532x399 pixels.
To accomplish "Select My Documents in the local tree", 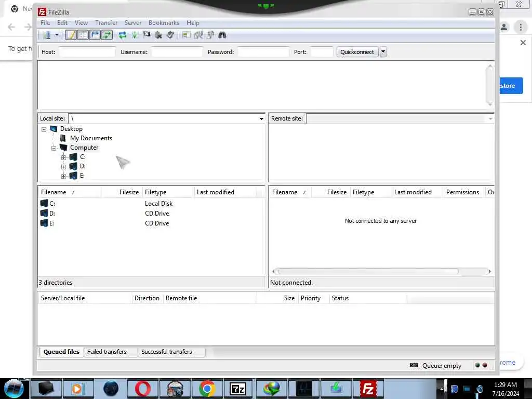I will (91, 138).
